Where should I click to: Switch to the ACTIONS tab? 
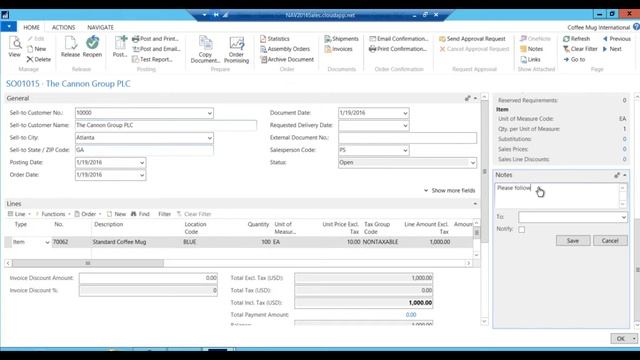coord(63,27)
